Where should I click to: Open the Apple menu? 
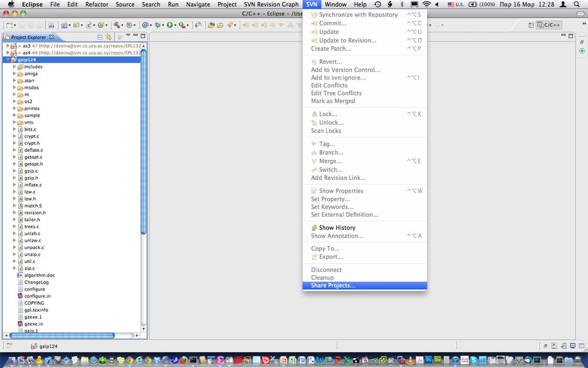(x=11, y=5)
